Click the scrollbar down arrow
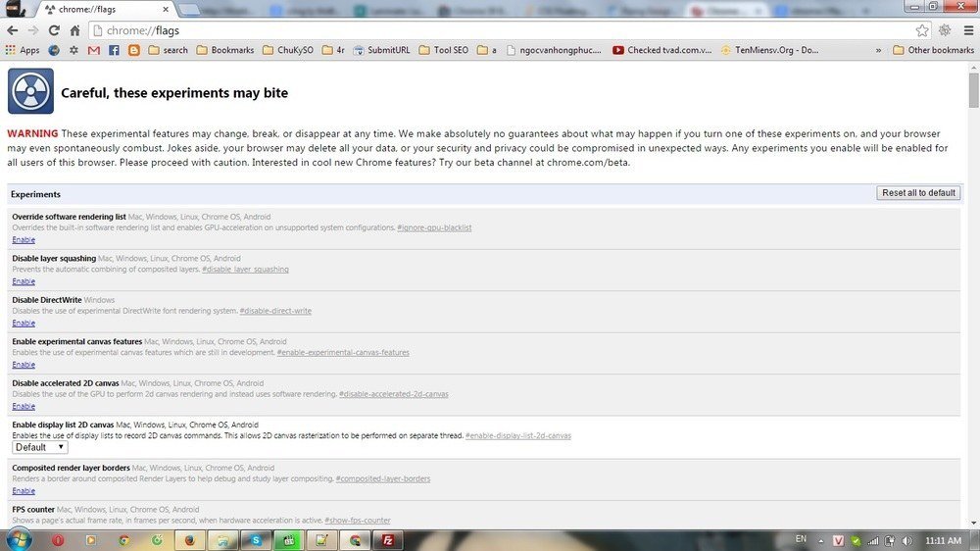Screen dimensions: 980x551 point(974,523)
